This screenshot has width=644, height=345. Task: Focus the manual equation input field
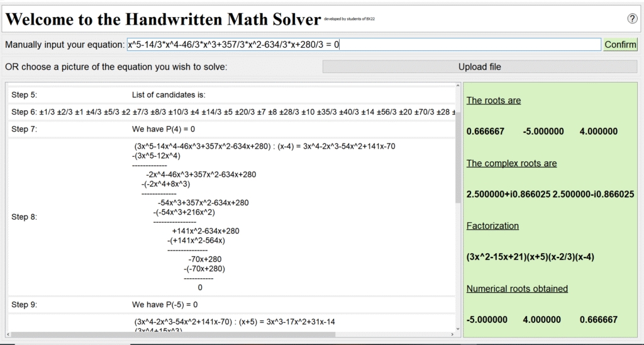tap(364, 45)
